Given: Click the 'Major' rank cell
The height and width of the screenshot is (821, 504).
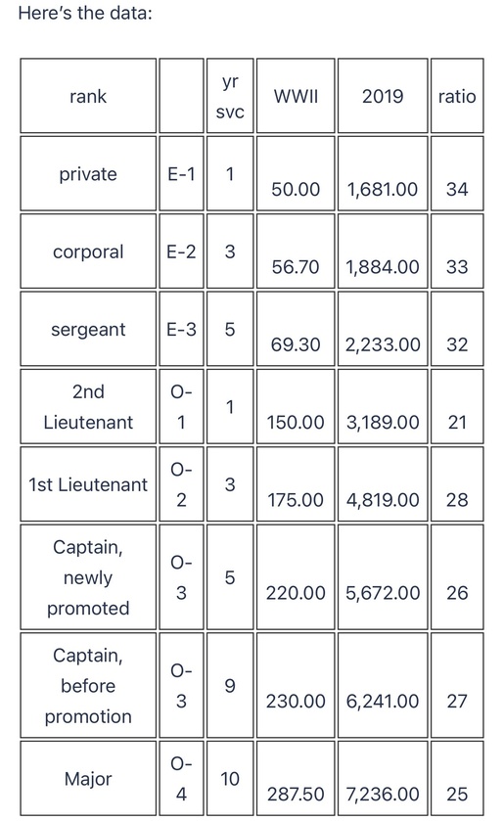Looking at the screenshot, I should click(x=88, y=778).
